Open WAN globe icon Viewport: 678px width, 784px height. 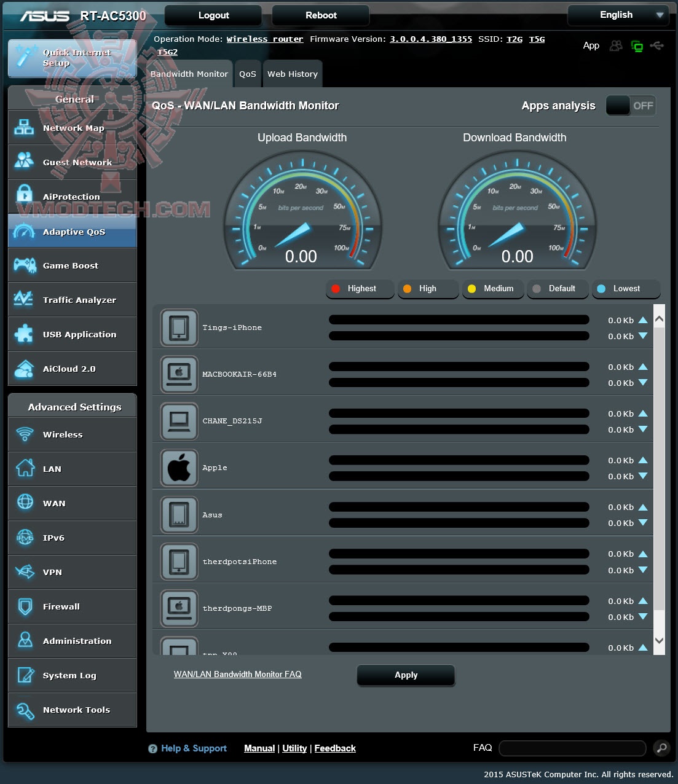point(25,502)
